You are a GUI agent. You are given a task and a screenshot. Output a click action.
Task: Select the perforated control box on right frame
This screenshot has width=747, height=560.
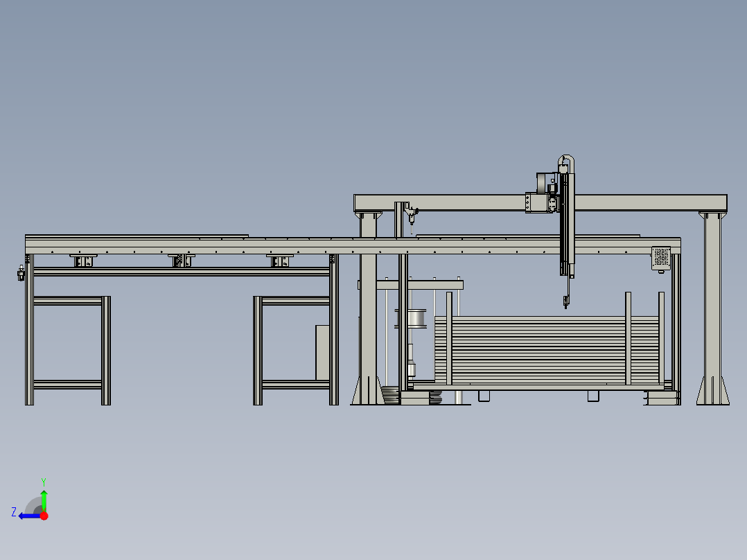(661, 258)
